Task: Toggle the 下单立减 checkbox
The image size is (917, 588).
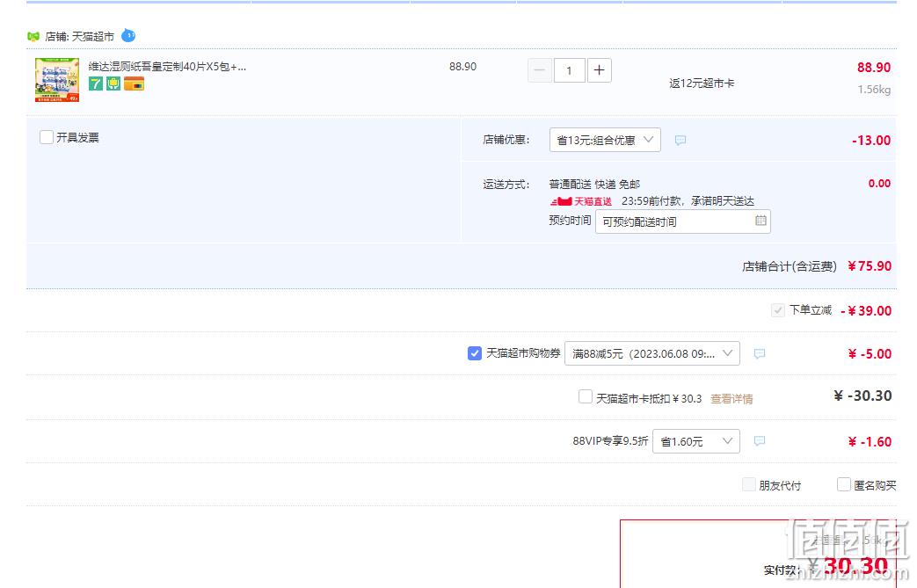Action: click(778, 310)
